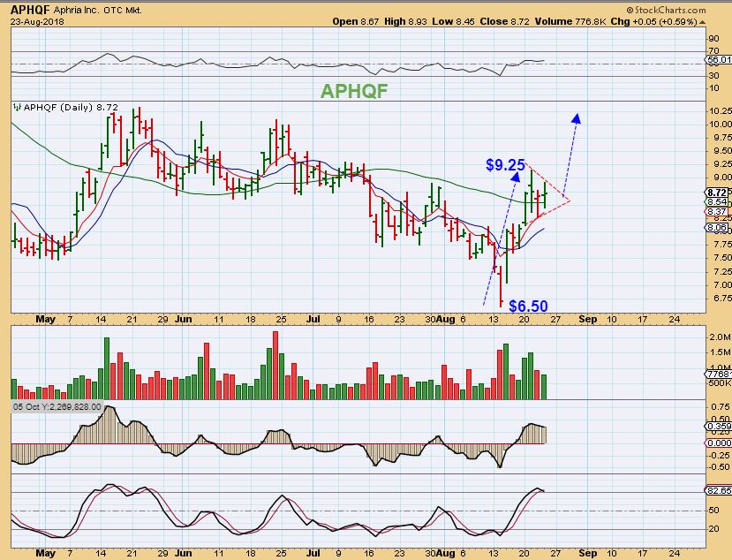
Task: Click the tallest red volume bar near Jun 25
Action: click(275, 366)
